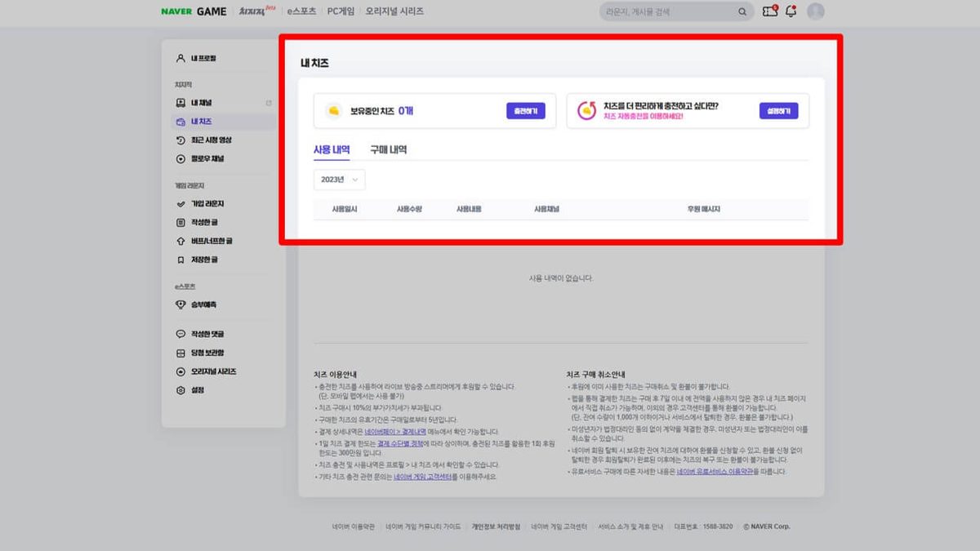Image resolution: width=980 pixels, height=551 pixels.
Task: Open footer 개인정보 처리방침 link
Action: (x=496, y=527)
